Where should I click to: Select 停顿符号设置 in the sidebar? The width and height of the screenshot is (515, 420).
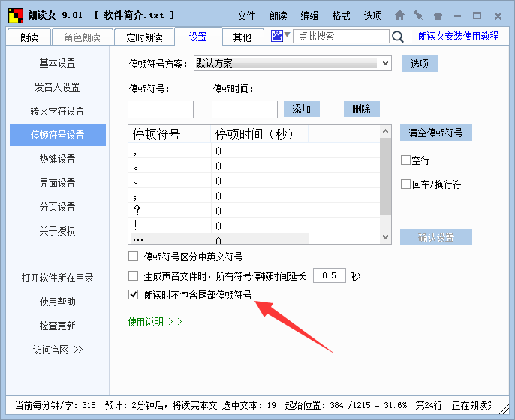click(58, 135)
